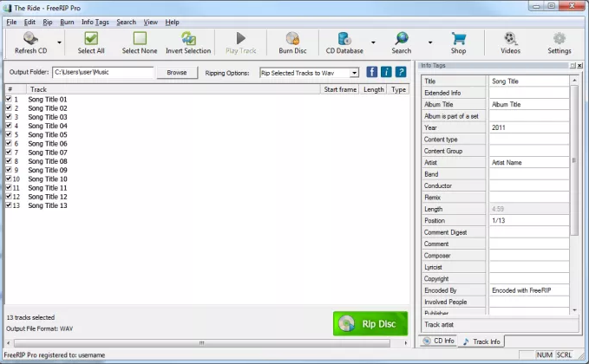Click the blue question mark help icon
Image resolution: width=589 pixels, height=364 pixels.
[401, 72]
